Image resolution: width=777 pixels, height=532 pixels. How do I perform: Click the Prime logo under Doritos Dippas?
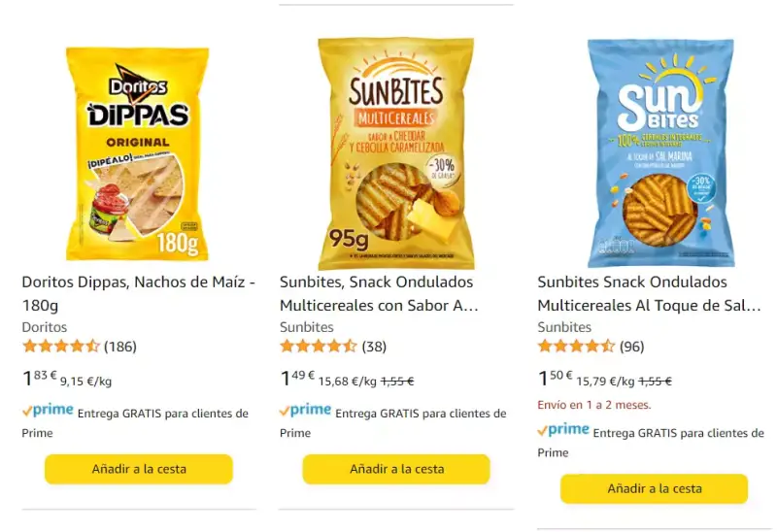(x=48, y=411)
